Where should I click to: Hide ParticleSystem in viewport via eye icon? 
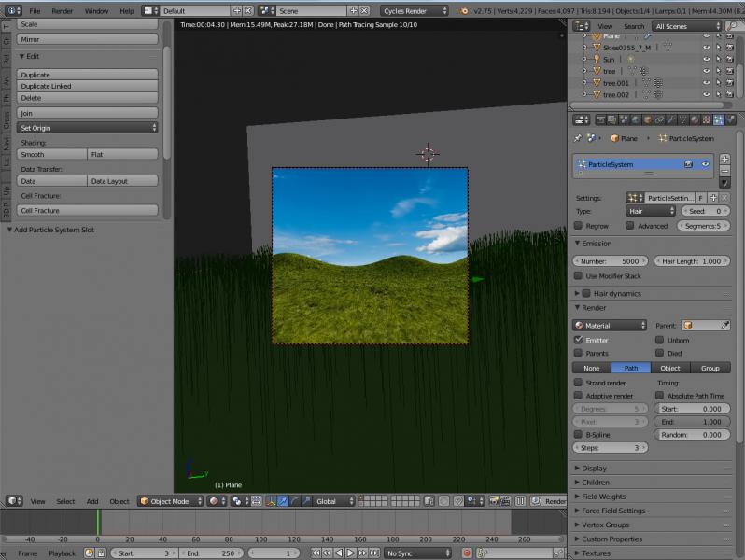click(x=705, y=164)
